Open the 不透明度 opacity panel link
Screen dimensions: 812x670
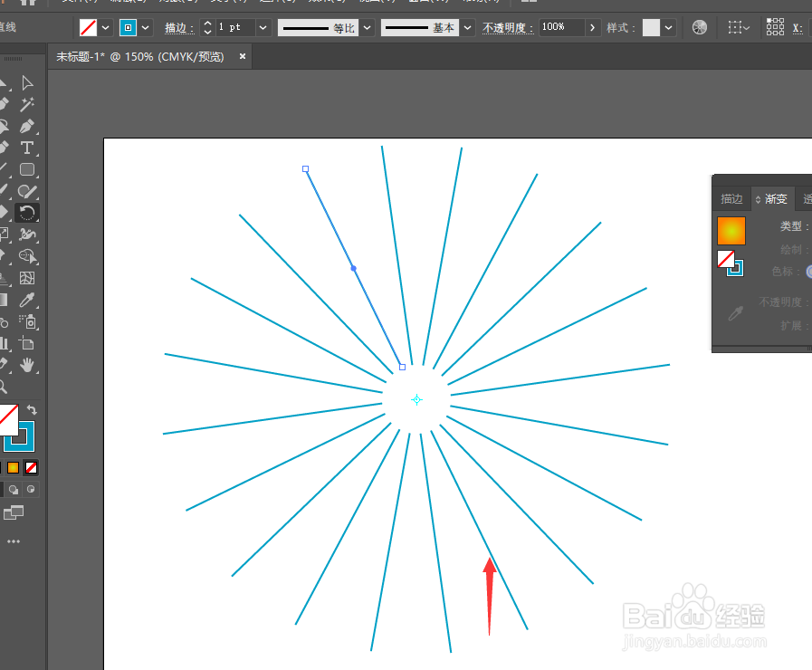point(508,27)
